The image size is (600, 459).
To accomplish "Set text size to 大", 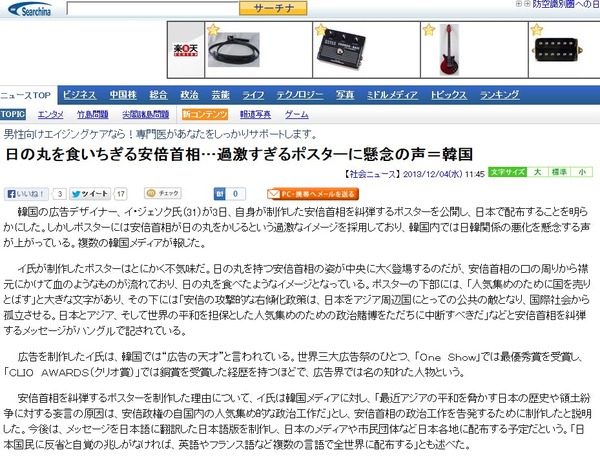I will [537, 172].
